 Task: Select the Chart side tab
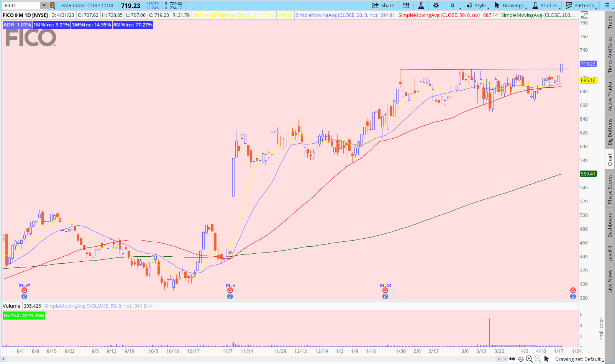coord(610,159)
